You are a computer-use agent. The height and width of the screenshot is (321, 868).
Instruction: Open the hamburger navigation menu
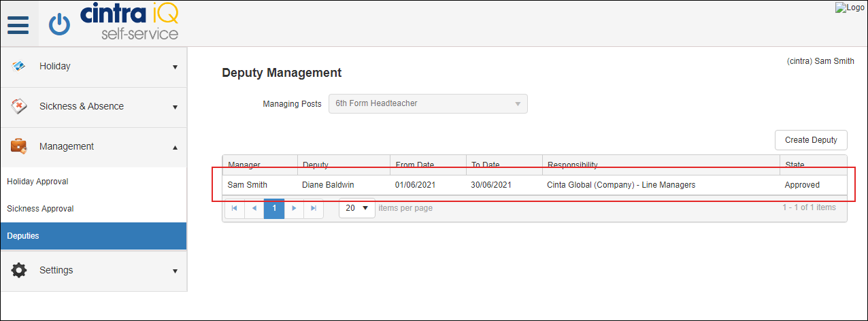(18, 25)
